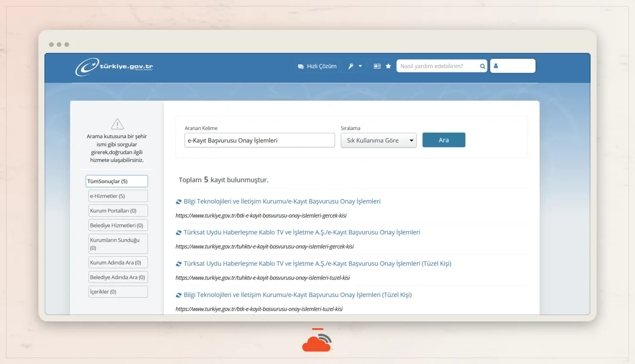Go to the türkiye.gov.tr home logo

click(114, 66)
